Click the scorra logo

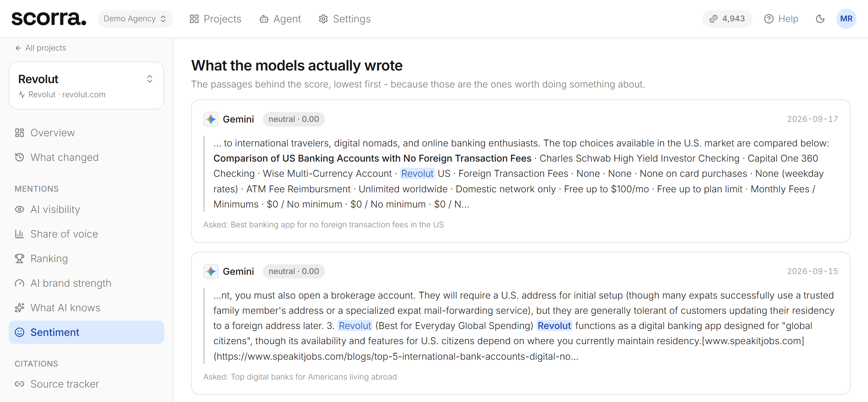click(49, 18)
